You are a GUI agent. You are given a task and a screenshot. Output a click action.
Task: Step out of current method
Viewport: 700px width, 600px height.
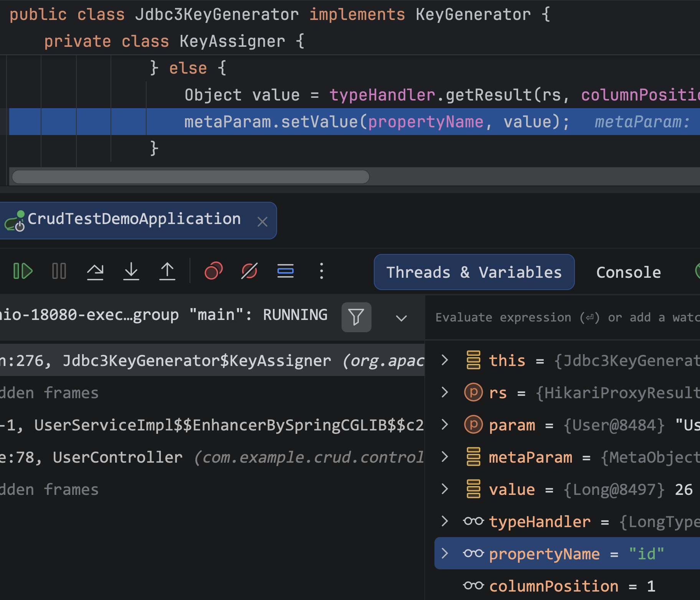pos(167,271)
